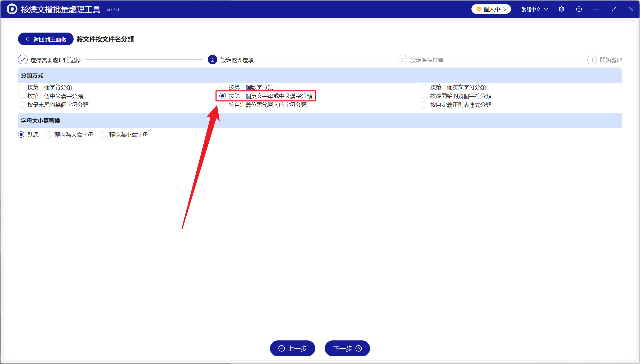Click the 核爍文檔批量處理工具 app title

61,9
